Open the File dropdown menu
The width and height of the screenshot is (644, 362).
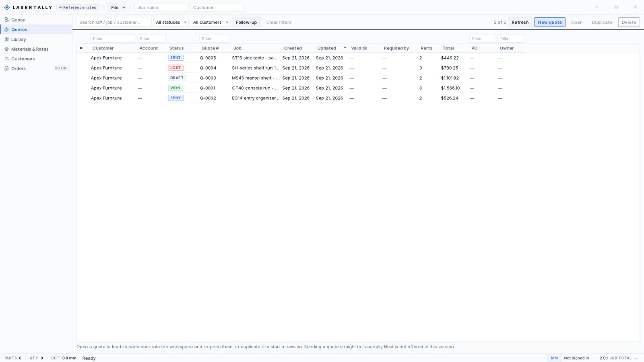coord(117,7)
